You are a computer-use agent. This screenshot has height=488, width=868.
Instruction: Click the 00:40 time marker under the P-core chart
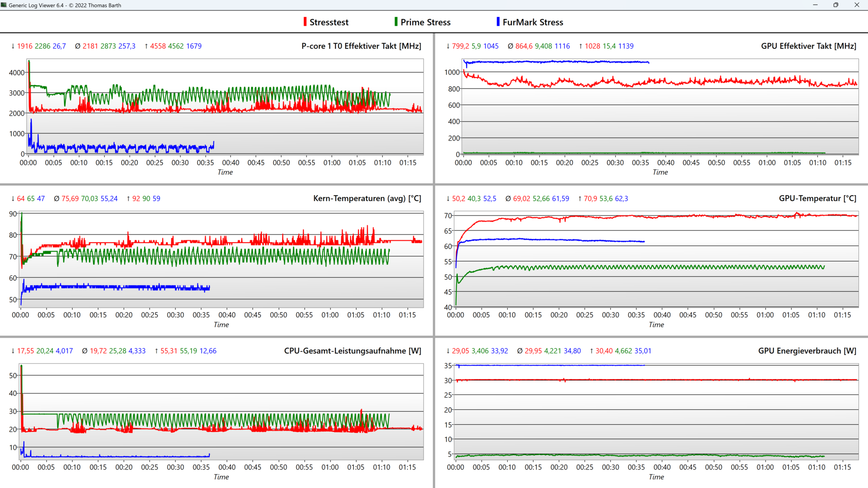231,163
